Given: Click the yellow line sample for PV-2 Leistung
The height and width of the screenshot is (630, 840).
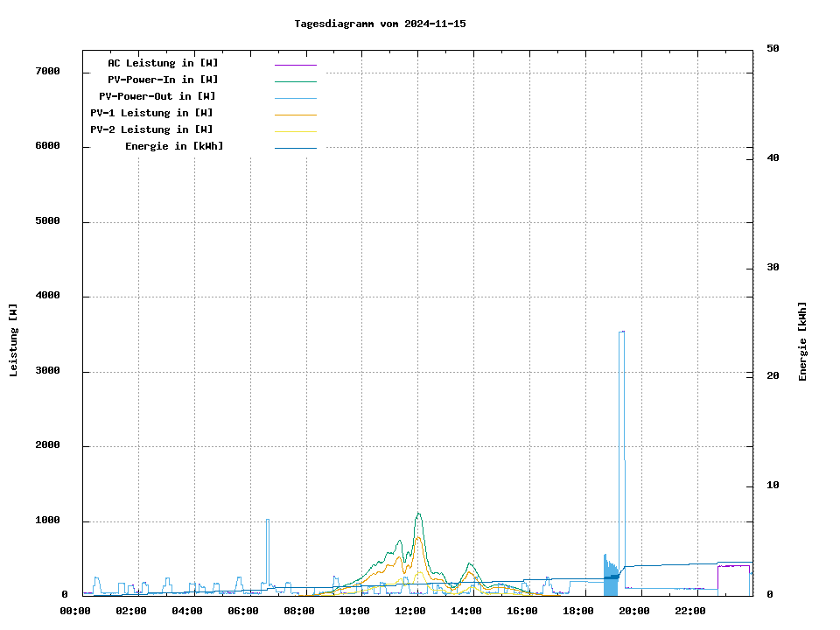Looking at the screenshot, I should point(295,131).
